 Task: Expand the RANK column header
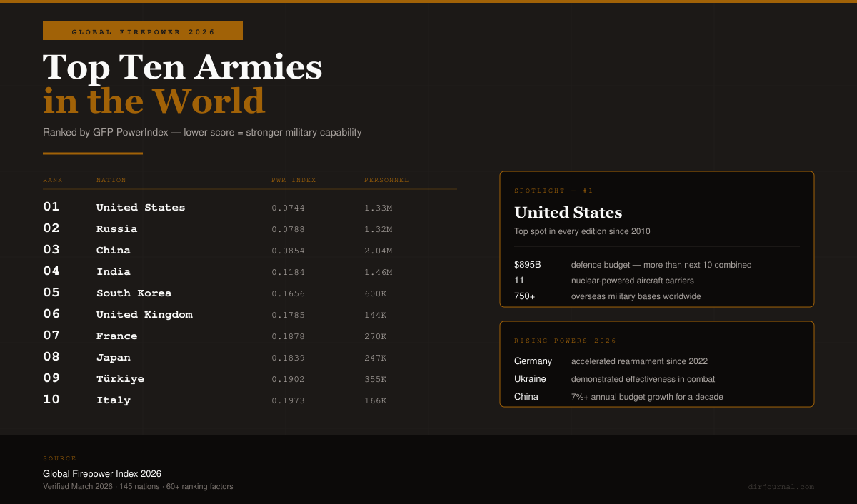[53, 180]
